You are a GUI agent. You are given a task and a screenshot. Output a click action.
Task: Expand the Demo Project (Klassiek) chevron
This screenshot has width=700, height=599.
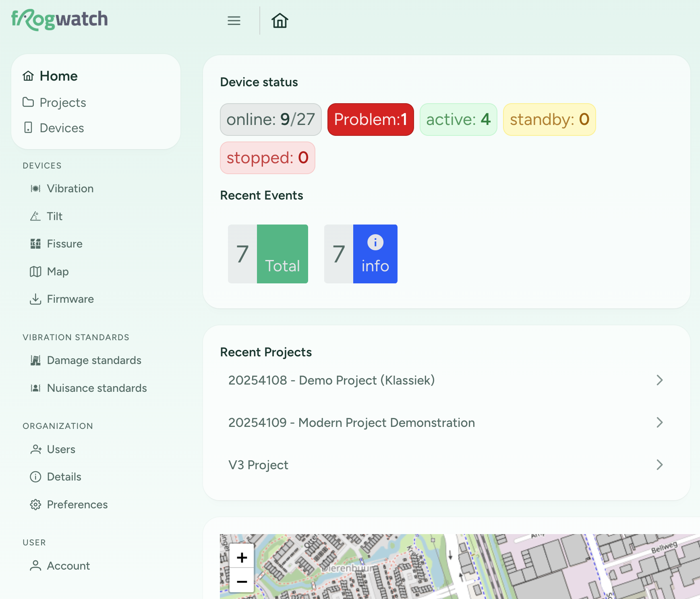pyautogui.click(x=659, y=380)
